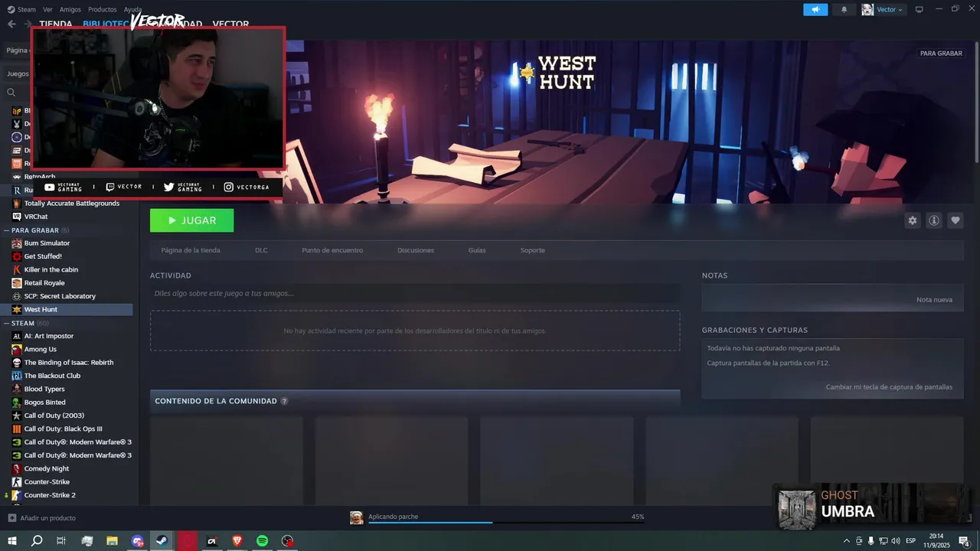Open the Discusiones tab

pos(416,250)
